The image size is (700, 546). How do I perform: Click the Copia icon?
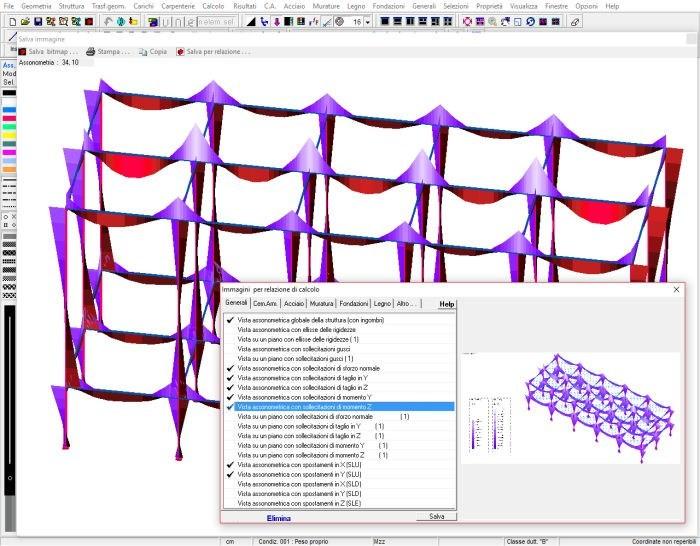pos(143,51)
